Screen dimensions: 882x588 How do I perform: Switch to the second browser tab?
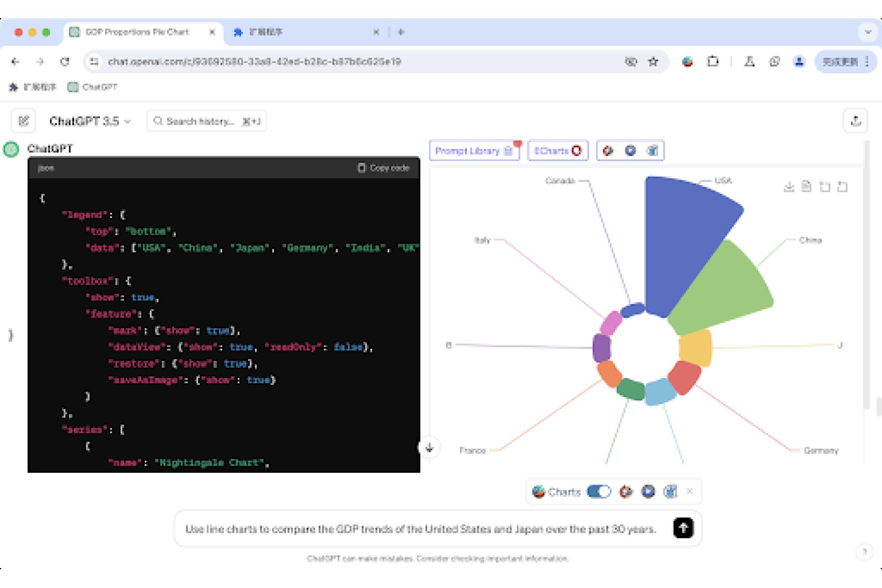click(x=306, y=32)
